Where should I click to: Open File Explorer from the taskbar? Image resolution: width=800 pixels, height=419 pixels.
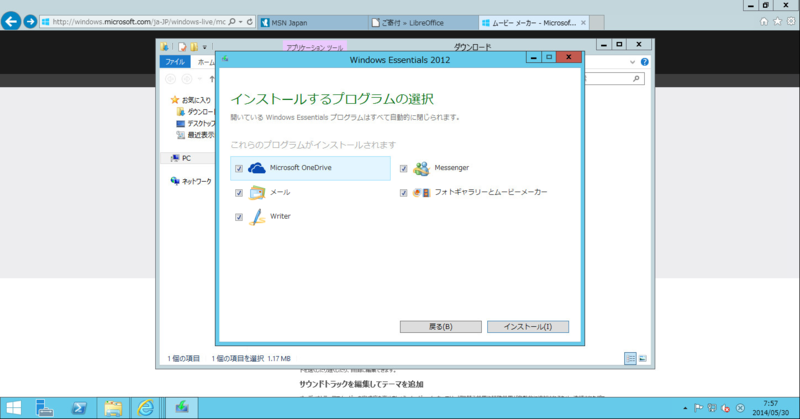coord(113,408)
